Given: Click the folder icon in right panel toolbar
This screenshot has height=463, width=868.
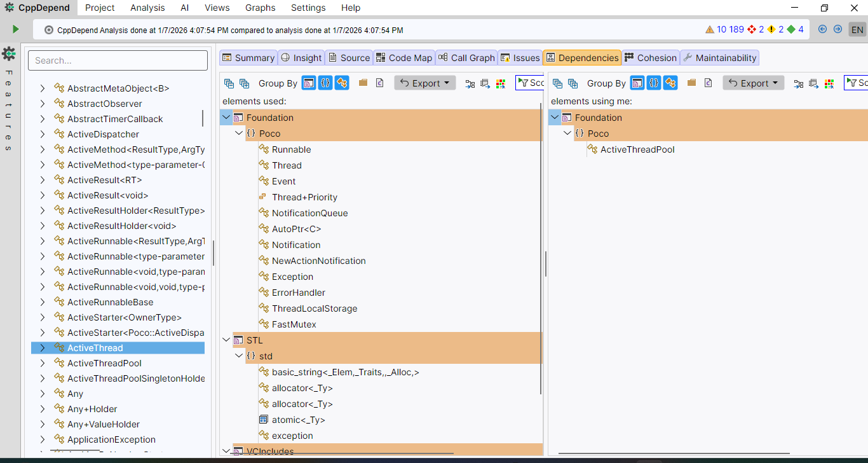Looking at the screenshot, I should click(691, 83).
